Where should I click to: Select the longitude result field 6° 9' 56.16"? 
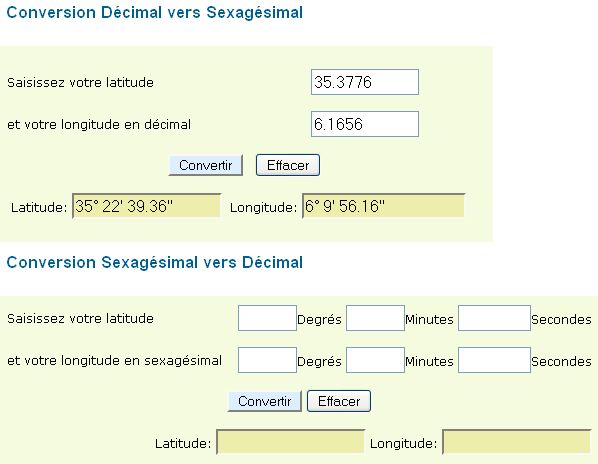click(x=383, y=206)
